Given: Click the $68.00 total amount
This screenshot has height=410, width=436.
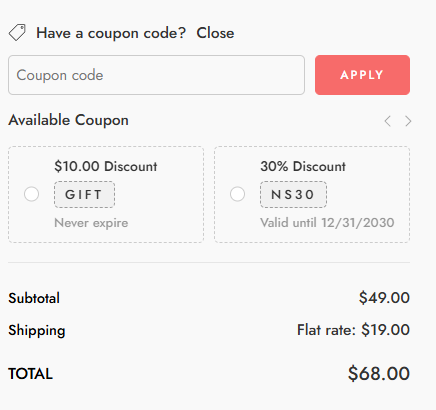Looking at the screenshot, I should [379, 373].
